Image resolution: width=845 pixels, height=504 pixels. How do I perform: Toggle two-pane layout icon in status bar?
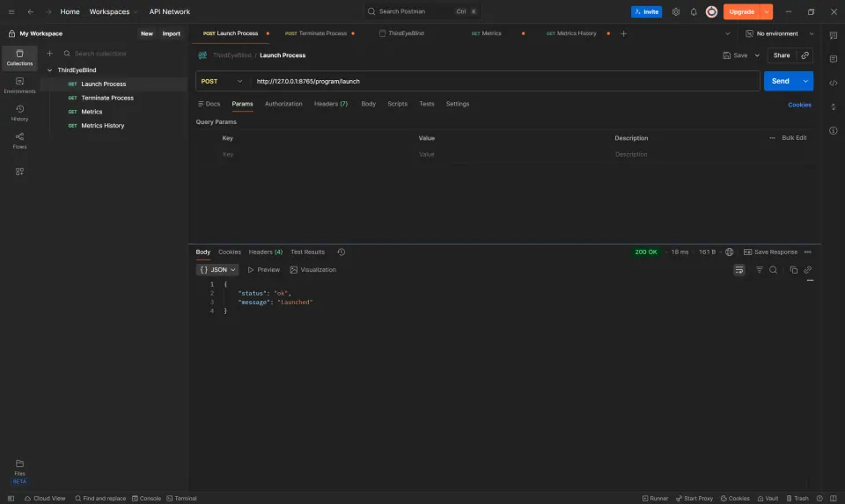pyautogui.click(x=834, y=498)
